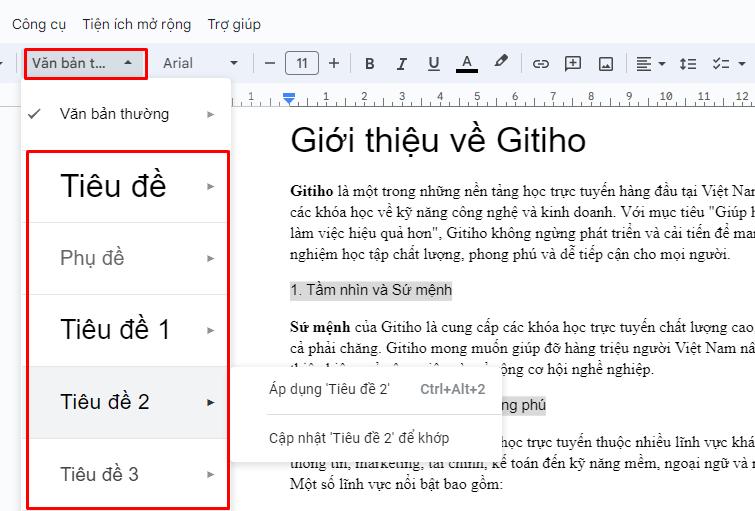Expand the Phụ đề submenu arrow
The image size is (755, 511).
point(210,259)
